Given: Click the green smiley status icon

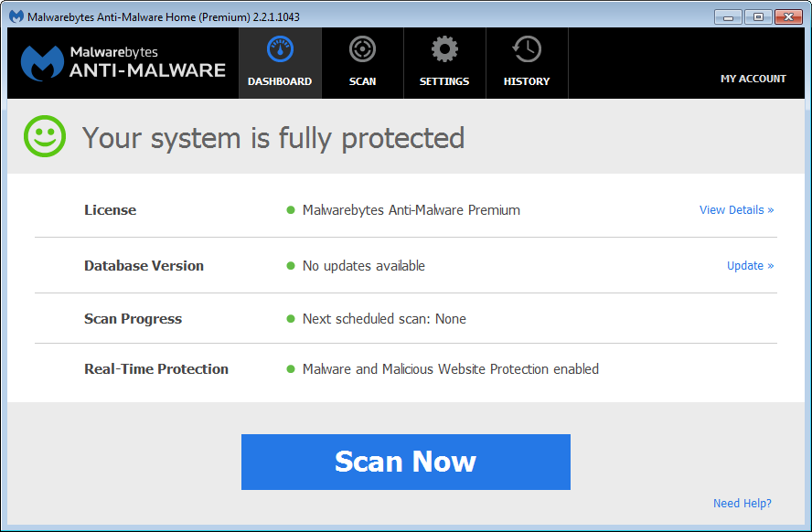Looking at the screenshot, I should point(45,138).
